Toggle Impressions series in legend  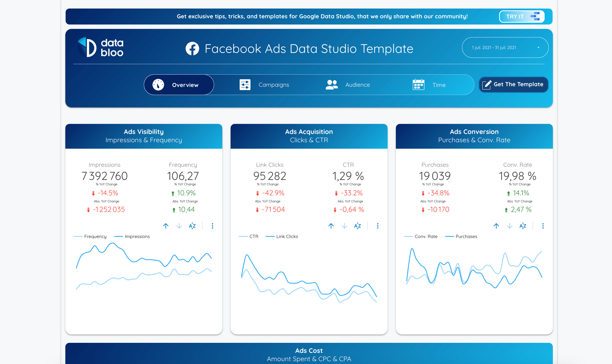tap(132, 236)
